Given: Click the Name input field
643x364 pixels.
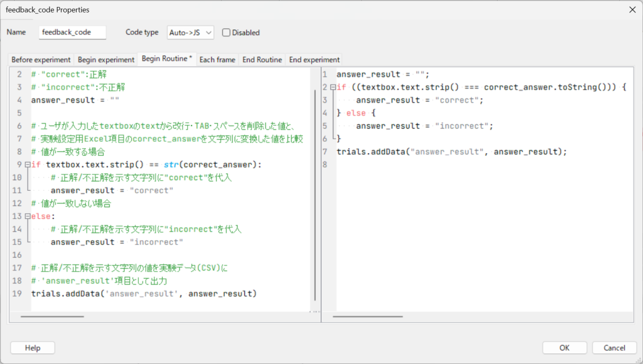Looking at the screenshot, I should pos(72,32).
